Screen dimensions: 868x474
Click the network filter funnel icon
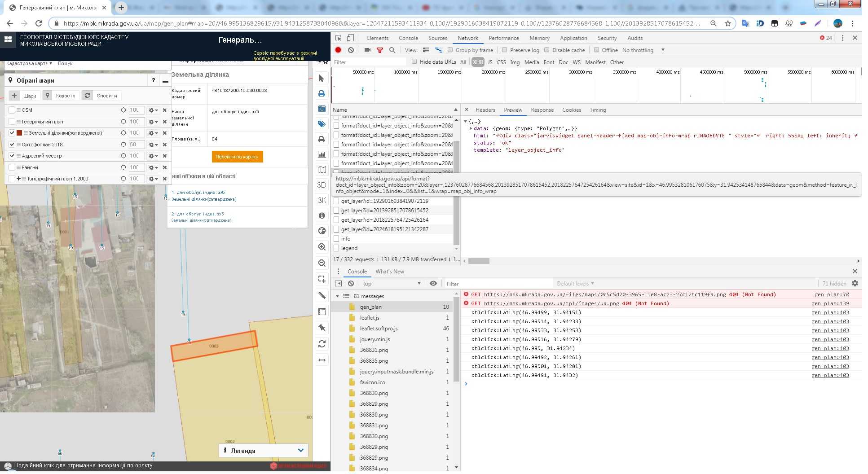tap(379, 50)
